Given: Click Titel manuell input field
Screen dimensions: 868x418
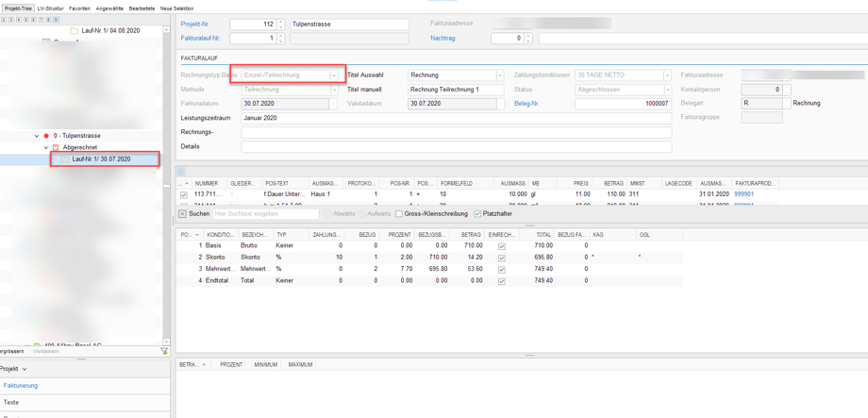Looking at the screenshot, I should [x=456, y=90].
